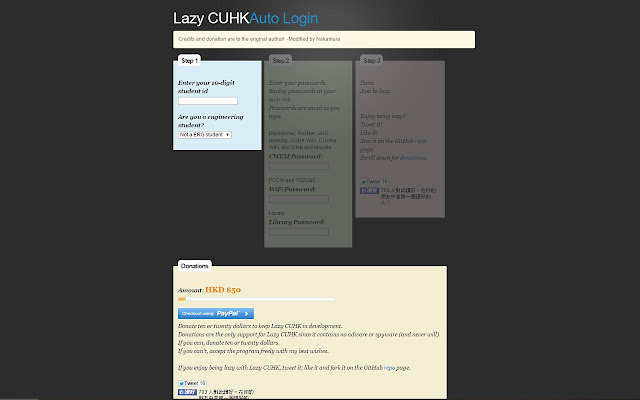Select the Donations tab label
Screen dimensions: 640x400
point(195,266)
